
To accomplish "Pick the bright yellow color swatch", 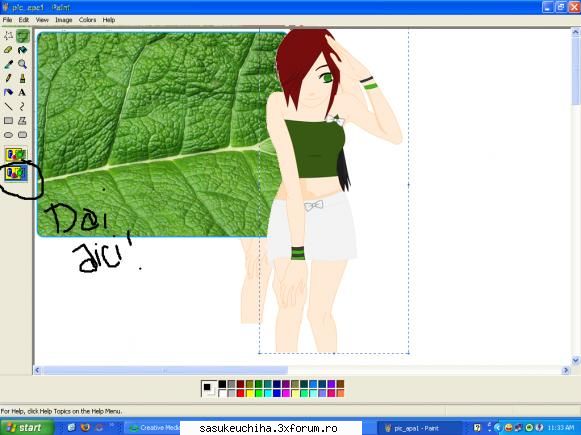I will tap(249, 393).
